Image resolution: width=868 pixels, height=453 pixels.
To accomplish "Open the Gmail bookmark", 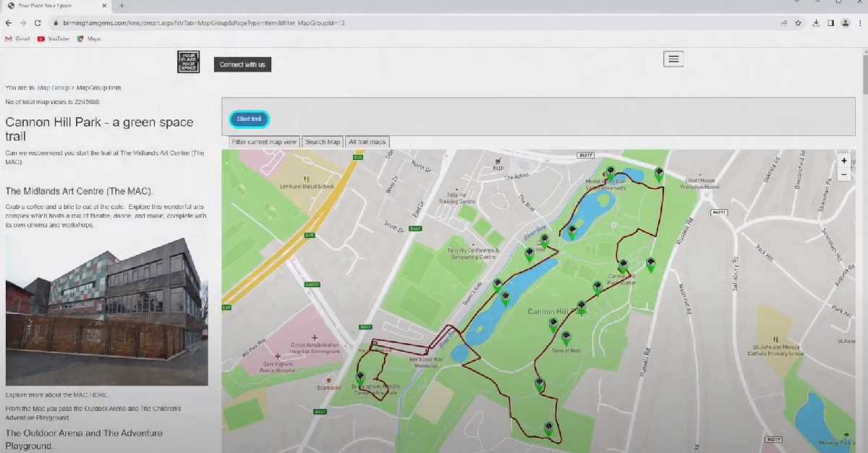I will (18, 39).
